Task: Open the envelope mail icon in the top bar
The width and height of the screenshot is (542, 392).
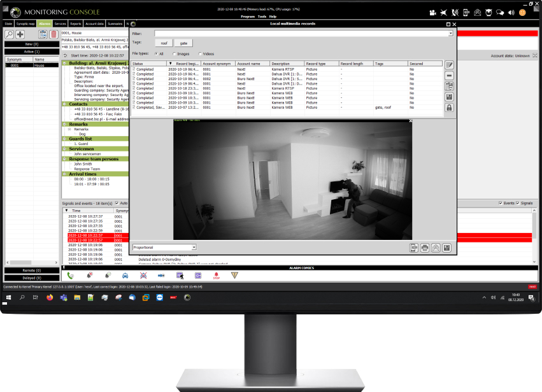Action: coord(478,13)
